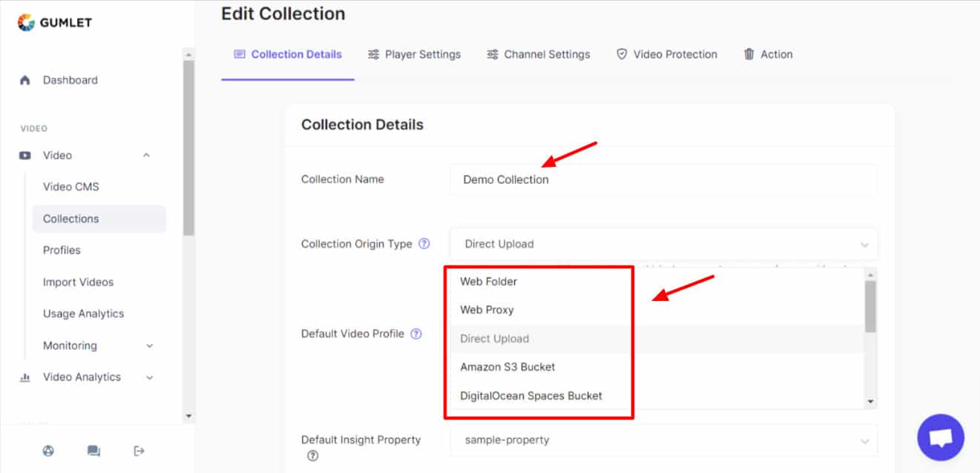Click the dropdown list scrollbar thumb
The image size is (980, 473).
pyautogui.click(x=871, y=305)
